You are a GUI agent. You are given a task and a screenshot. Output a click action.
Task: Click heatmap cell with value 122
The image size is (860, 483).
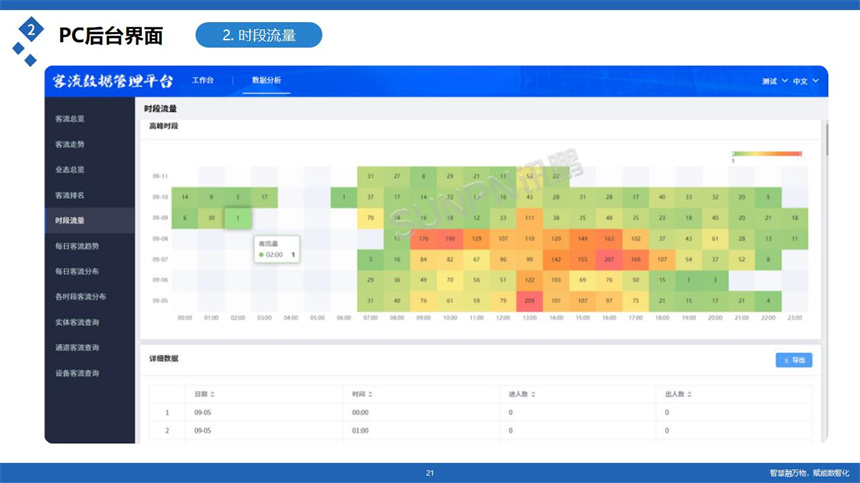point(529,280)
